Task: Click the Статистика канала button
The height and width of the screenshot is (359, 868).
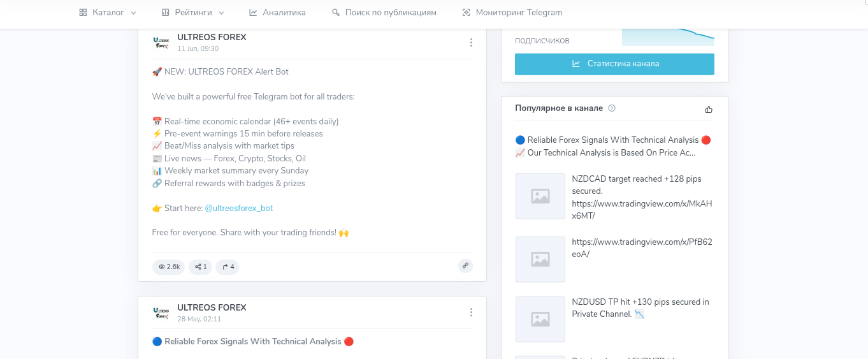Action: (614, 64)
